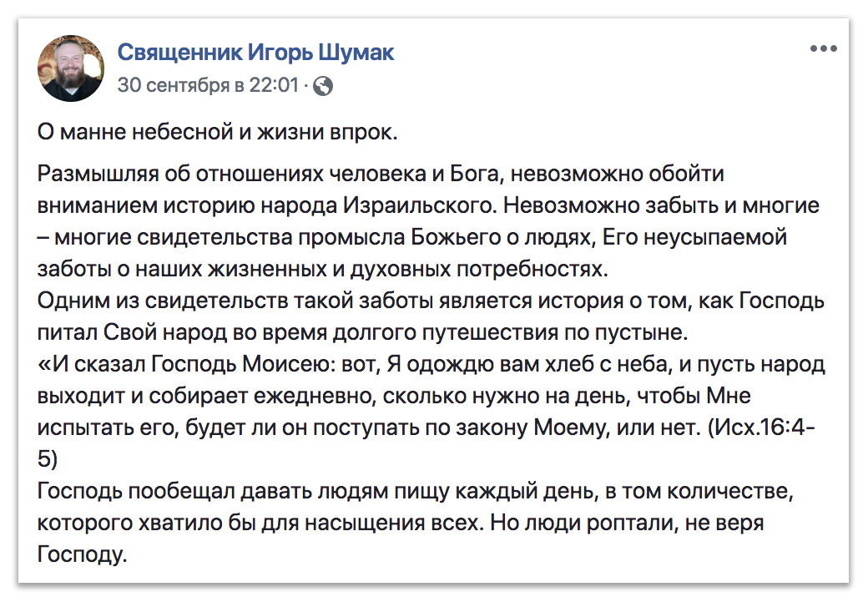Click the word Израильского in the text
Image resolution: width=868 pixels, height=602 pixels.
(x=419, y=205)
